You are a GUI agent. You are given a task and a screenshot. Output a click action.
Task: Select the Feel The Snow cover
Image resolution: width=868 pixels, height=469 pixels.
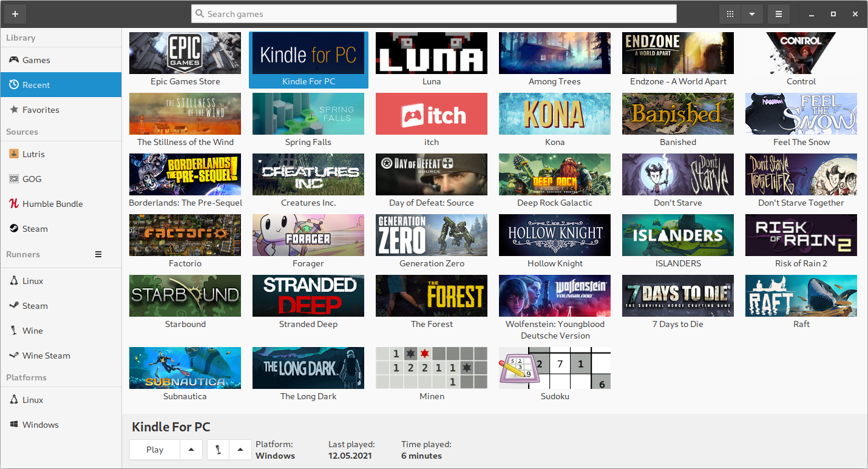click(x=801, y=113)
